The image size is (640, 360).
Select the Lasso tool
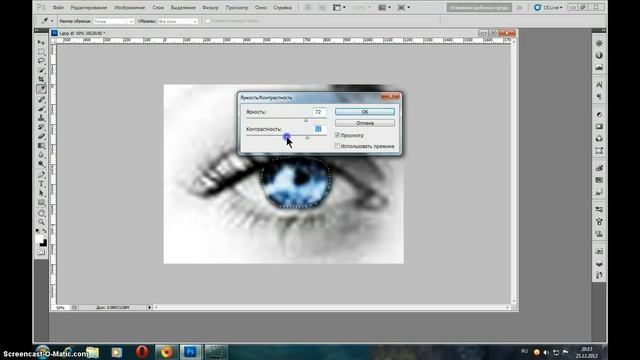click(x=41, y=61)
